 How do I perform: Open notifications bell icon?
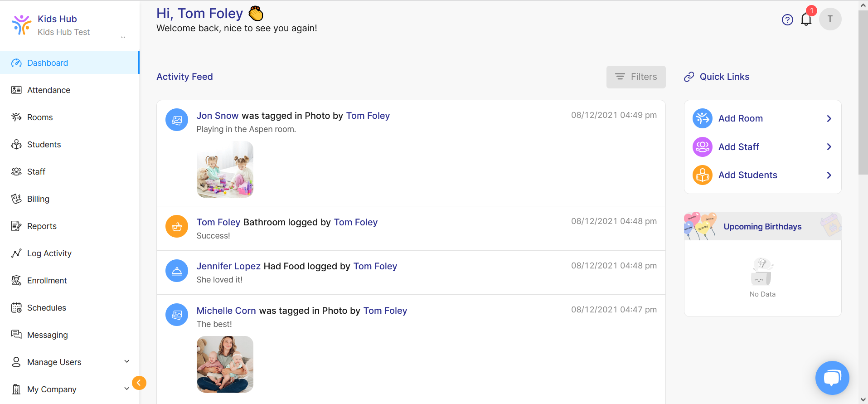pos(806,19)
